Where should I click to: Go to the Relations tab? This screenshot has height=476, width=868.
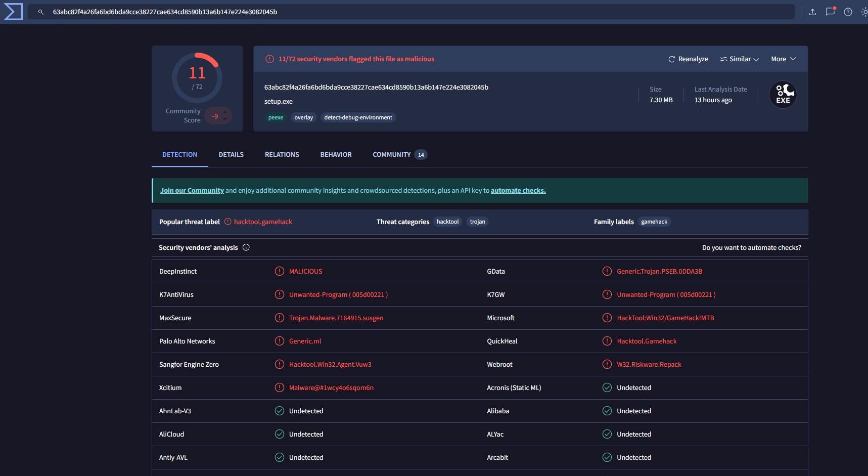click(282, 155)
